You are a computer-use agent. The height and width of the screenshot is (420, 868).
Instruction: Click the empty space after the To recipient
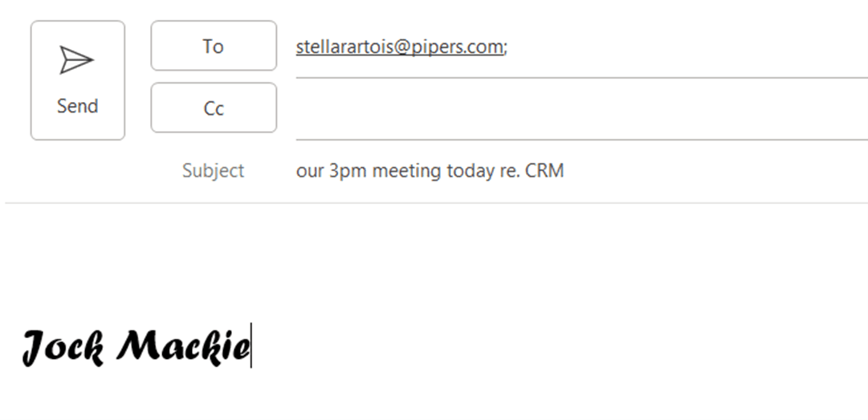[683, 47]
